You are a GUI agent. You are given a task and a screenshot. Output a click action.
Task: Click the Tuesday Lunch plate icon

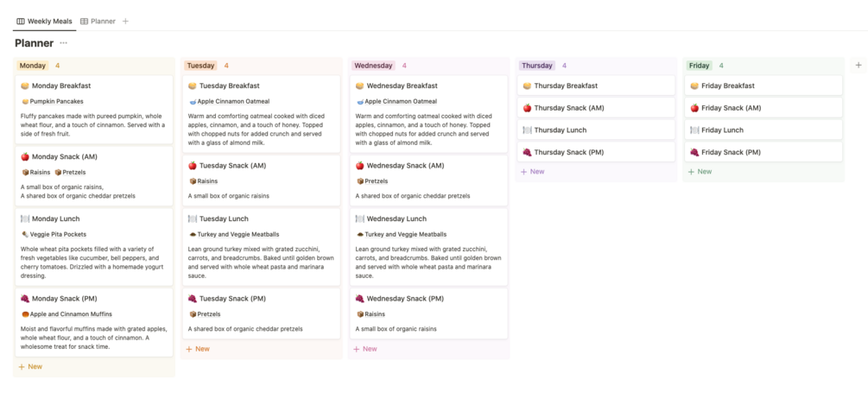coord(193,219)
